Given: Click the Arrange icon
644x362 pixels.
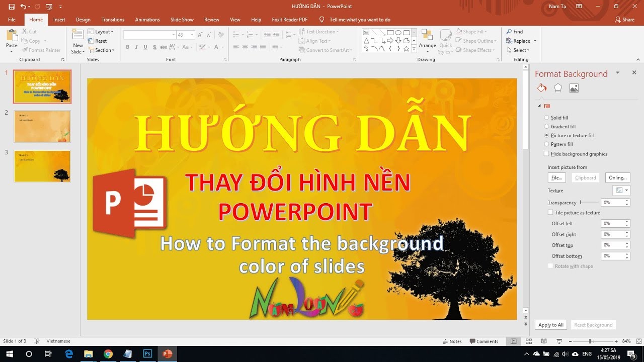Looking at the screenshot, I should [x=427, y=35].
